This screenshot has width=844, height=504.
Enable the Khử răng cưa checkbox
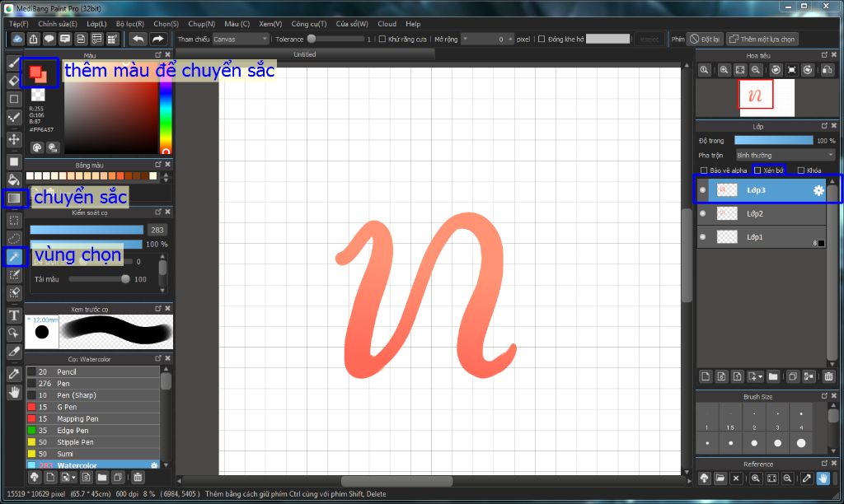click(x=382, y=40)
